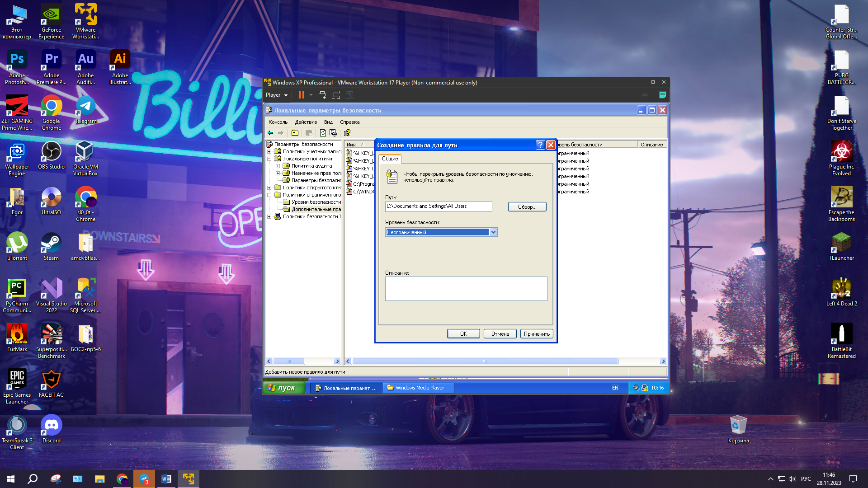The image size is (868, 488).
Task: Open Visual Studio 2022 desktop icon
Action: 51,296
